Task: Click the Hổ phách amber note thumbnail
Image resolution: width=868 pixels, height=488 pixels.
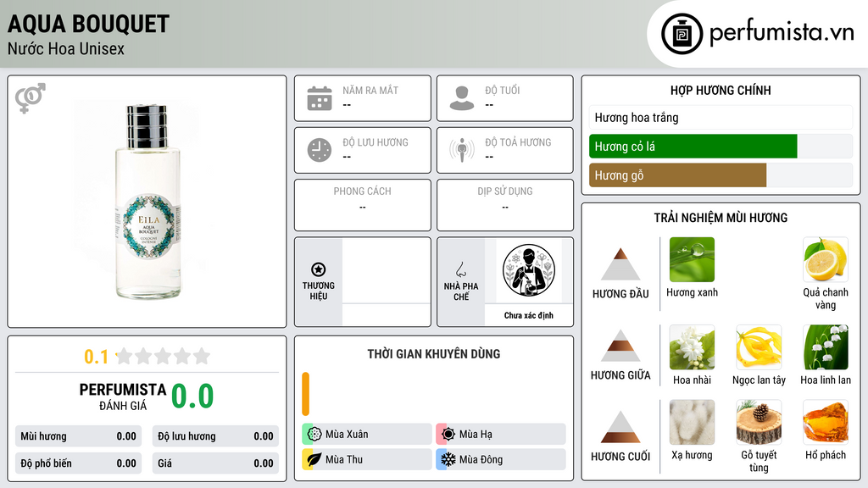Action: coord(826,423)
